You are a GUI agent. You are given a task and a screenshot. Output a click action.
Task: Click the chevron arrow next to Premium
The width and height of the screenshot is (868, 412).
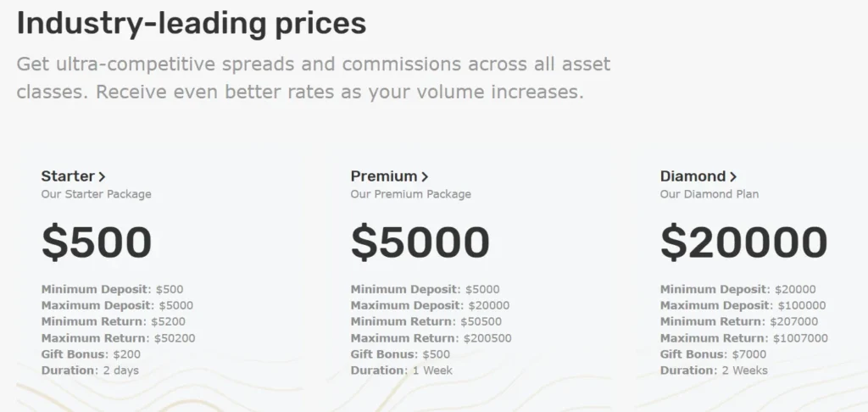click(425, 177)
